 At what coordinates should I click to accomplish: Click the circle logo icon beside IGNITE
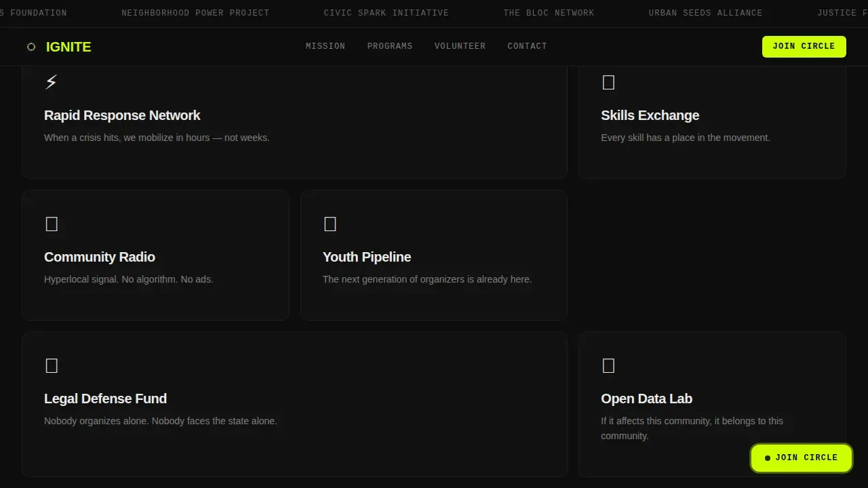(31, 47)
